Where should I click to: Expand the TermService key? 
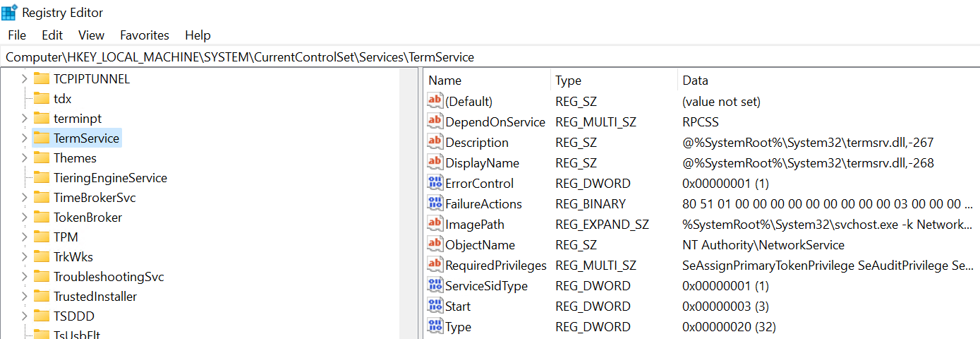(25, 138)
